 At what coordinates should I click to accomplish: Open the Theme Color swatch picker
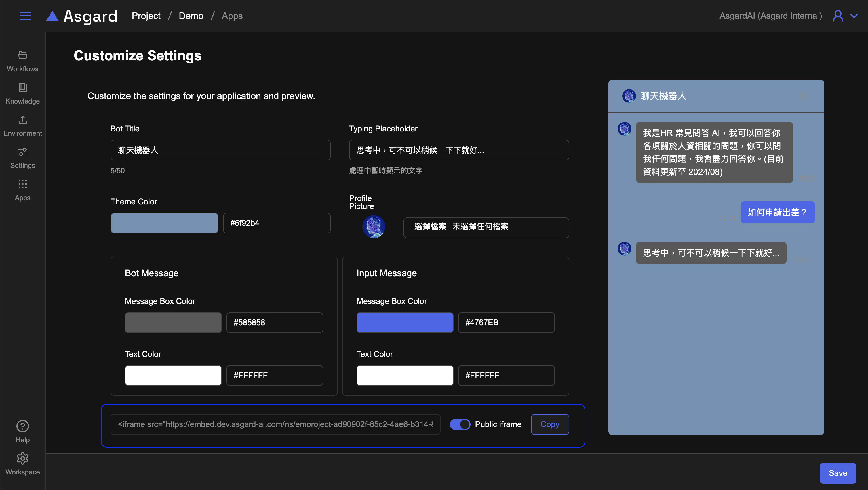[164, 223]
